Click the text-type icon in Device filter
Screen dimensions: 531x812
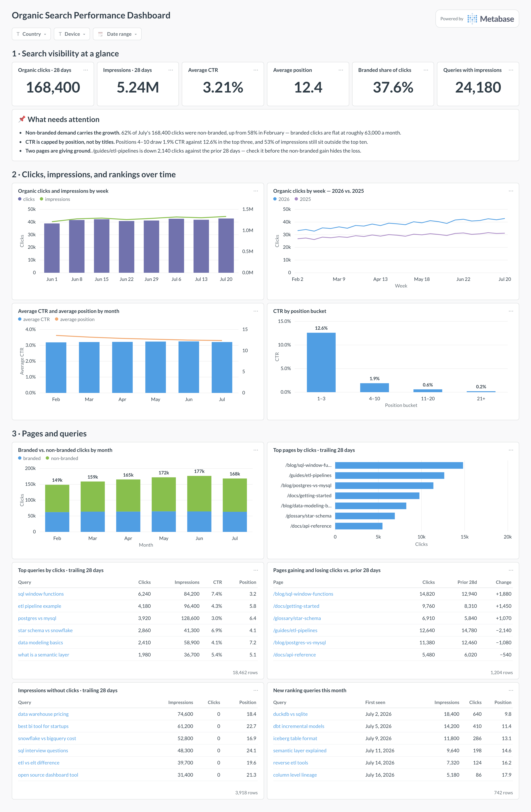point(60,34)
